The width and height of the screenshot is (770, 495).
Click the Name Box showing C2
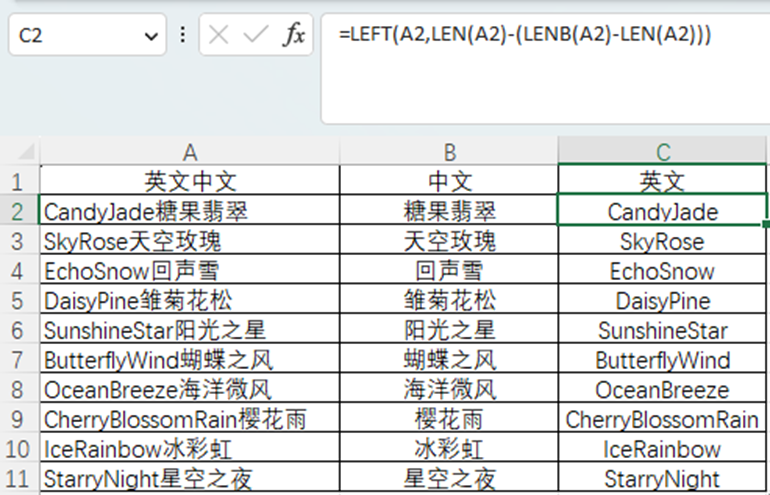coord(87,35)
